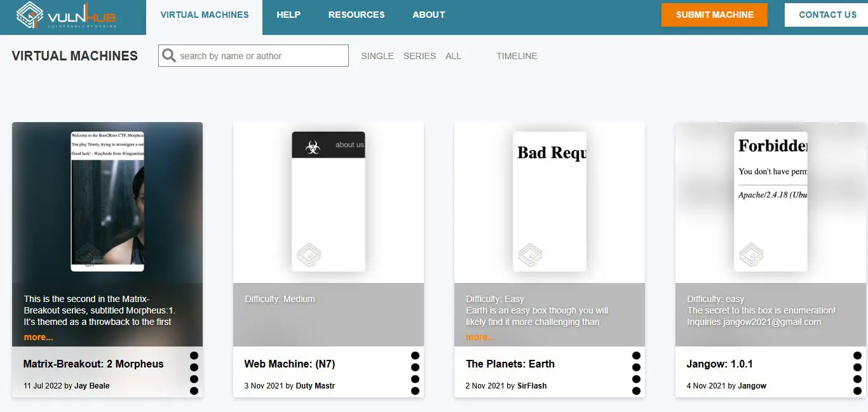The image size is (868, 412).
Task: Switch to the TIMELINE view
Action: click(517, 56)
